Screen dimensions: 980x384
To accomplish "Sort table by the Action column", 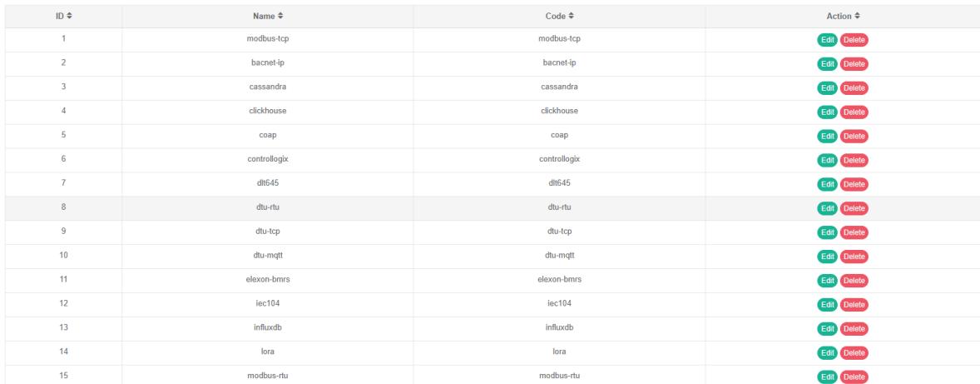I will coord(842,16).
